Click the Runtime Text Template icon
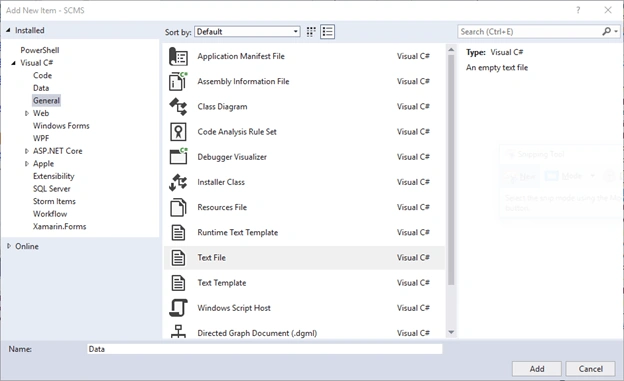This screenshot has height=381, width=624. pyautogui.click(x=178, y=233)
